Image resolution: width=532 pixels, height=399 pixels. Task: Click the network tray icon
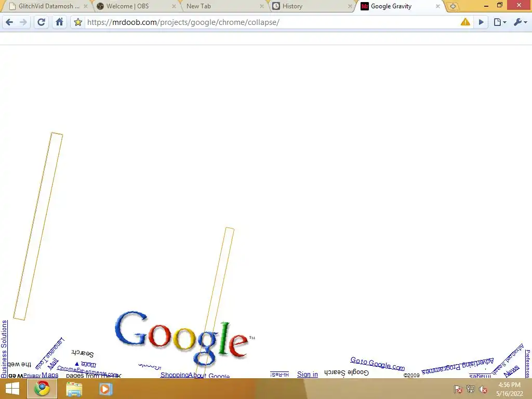click(471, 389)
